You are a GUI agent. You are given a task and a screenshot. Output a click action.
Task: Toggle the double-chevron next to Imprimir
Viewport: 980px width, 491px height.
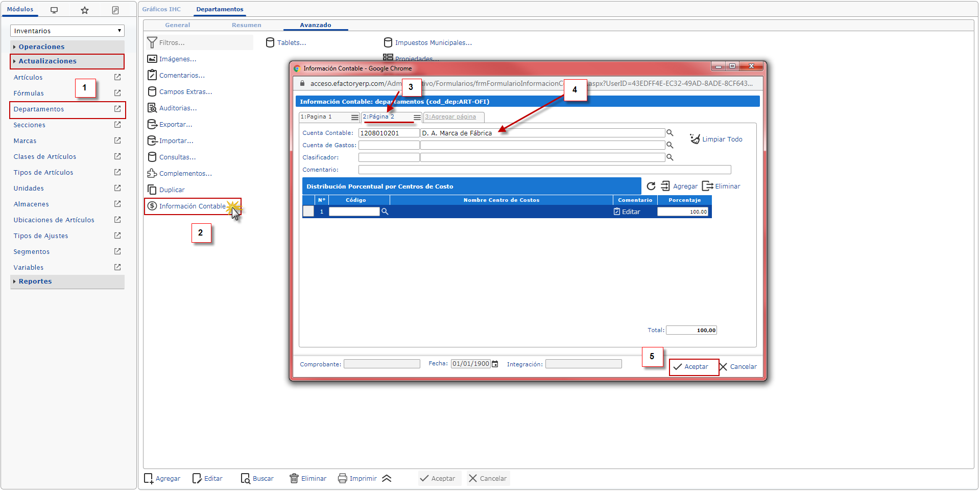[x=387, y=479]
